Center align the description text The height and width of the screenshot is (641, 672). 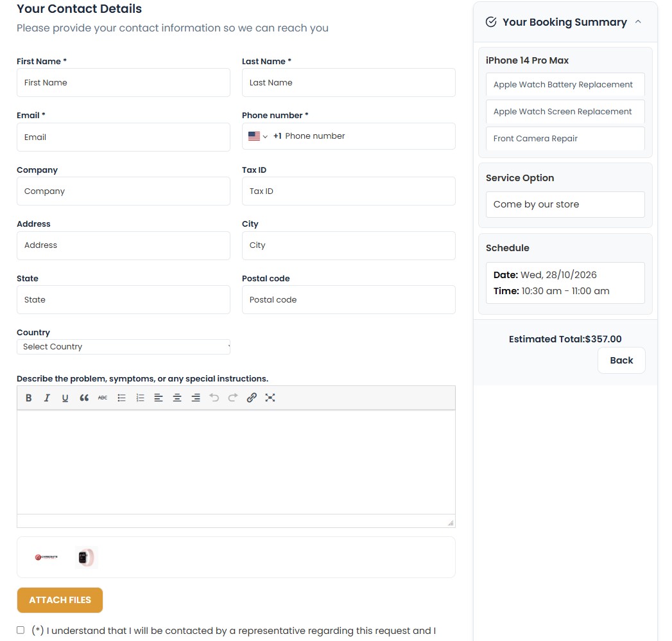click(177, 398)
